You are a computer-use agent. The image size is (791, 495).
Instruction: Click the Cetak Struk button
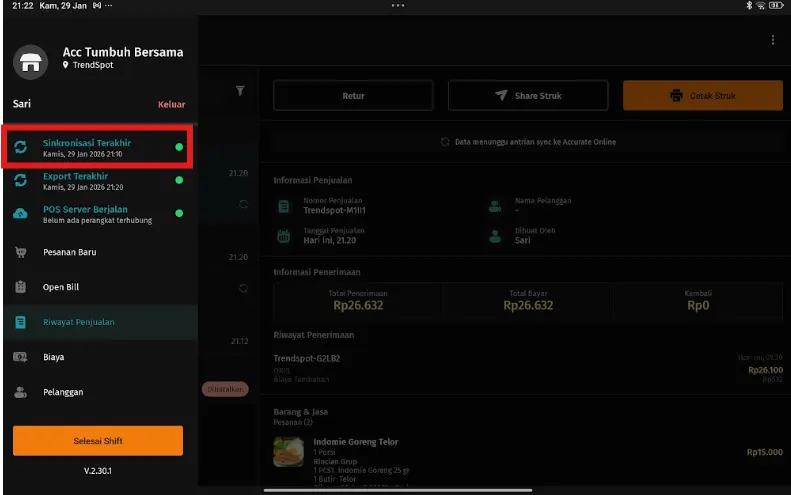(703, 95)
